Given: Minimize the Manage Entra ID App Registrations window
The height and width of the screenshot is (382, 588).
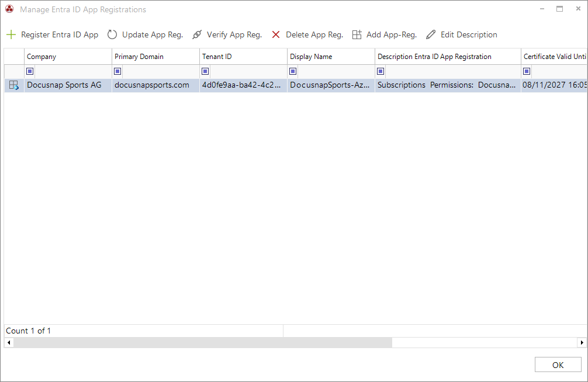Looking at the screenshot, I should tap(542, 9).
